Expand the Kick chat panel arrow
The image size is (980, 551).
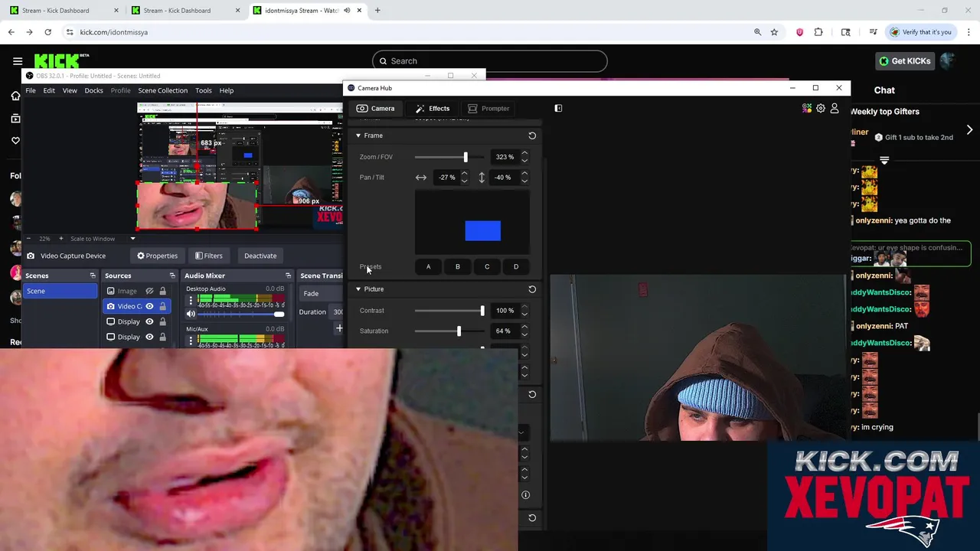pyautogui.click(x=969, y=130)
